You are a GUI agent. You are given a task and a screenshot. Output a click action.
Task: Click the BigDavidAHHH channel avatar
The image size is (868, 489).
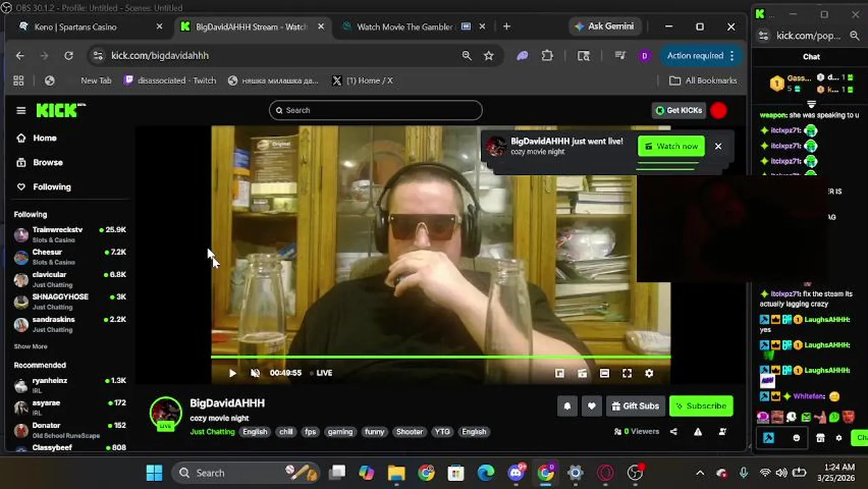[x=166, y=412]
